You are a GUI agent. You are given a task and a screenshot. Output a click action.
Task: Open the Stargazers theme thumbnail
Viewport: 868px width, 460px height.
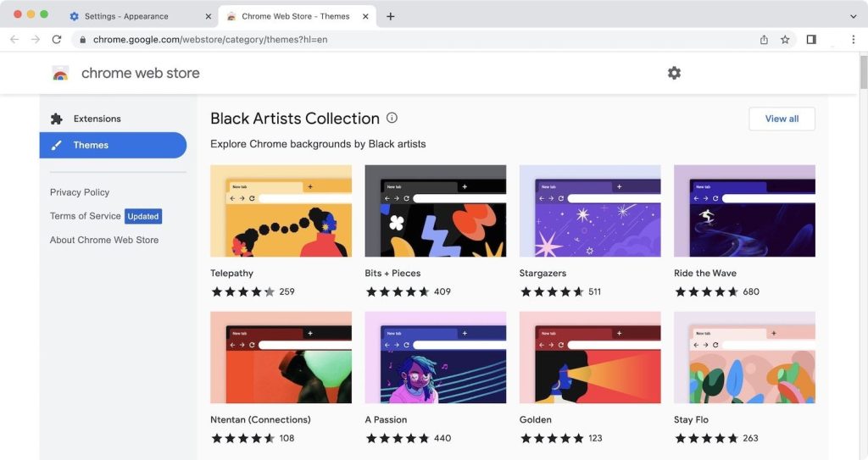(x=590, y=211)
